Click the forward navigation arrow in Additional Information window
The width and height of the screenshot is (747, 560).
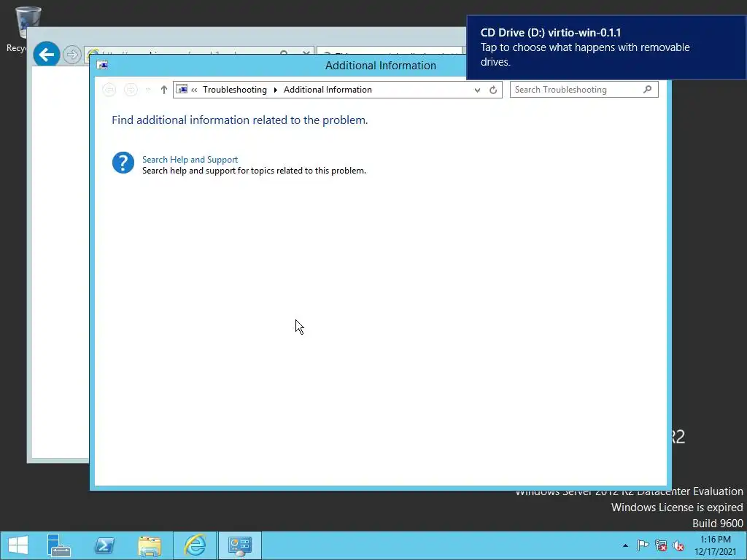point(131,90)
